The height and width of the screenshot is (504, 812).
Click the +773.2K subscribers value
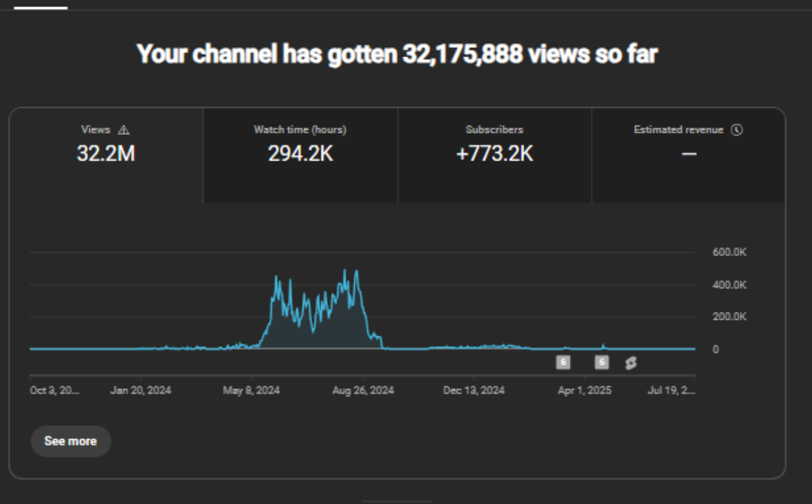(x=494, y=153)
